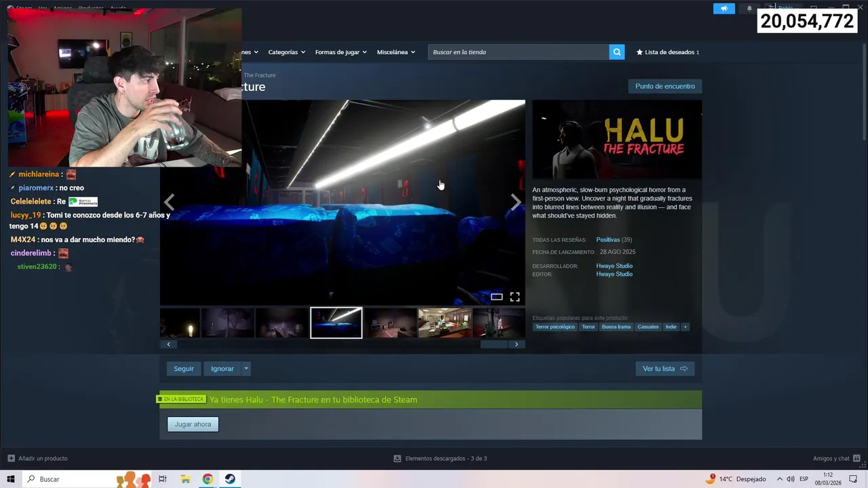868x488 pixels.
Task: Open File Explorer from the taskbar
Action: [185, 479]
